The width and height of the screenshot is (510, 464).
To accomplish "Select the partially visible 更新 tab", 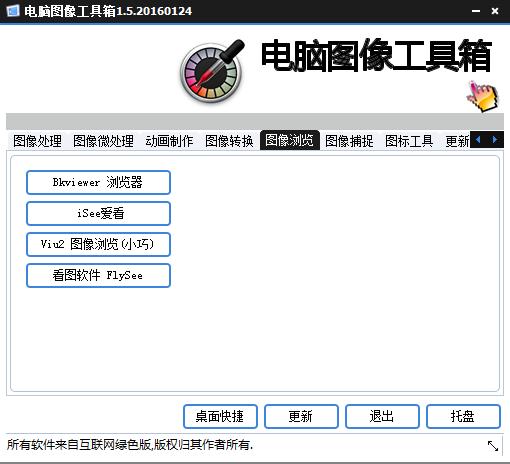I will (456, 141).
